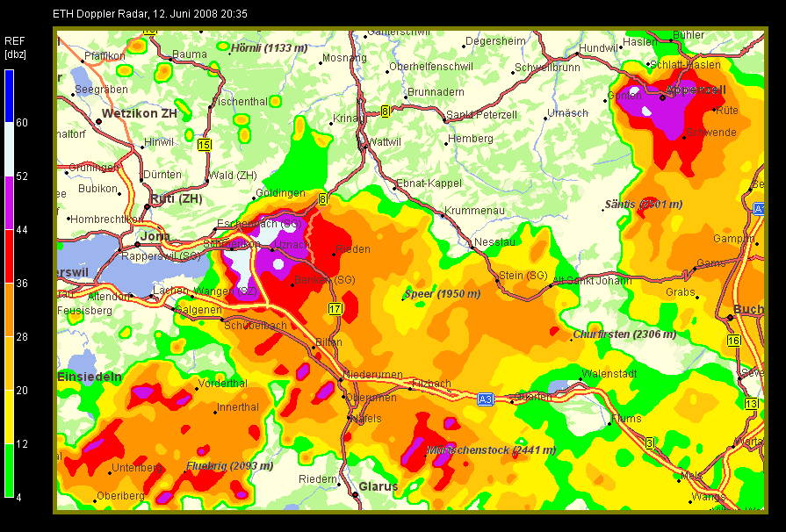Viewport: 786px width, 532px height.
Task: Click the 'Fluebrig (2093 m)' peak label
Action: click(229, 466)
